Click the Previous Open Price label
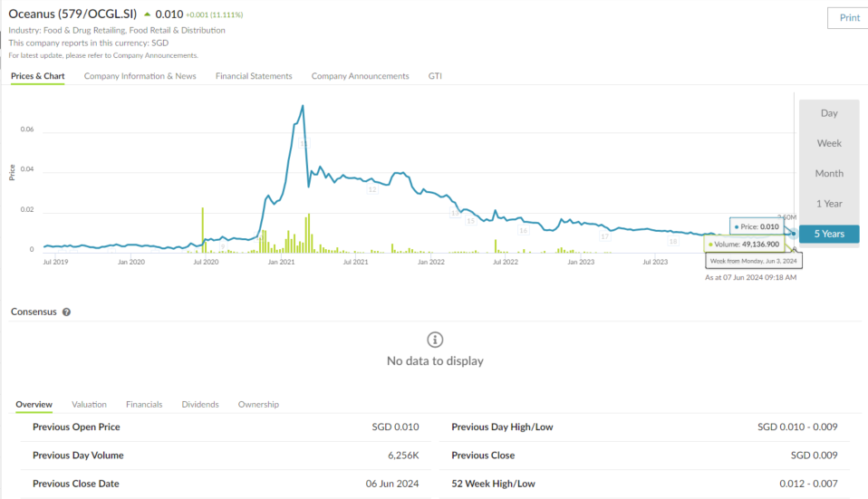Viewport: 868px width, 499px height. pyautogui.click(x=76, y=427)
